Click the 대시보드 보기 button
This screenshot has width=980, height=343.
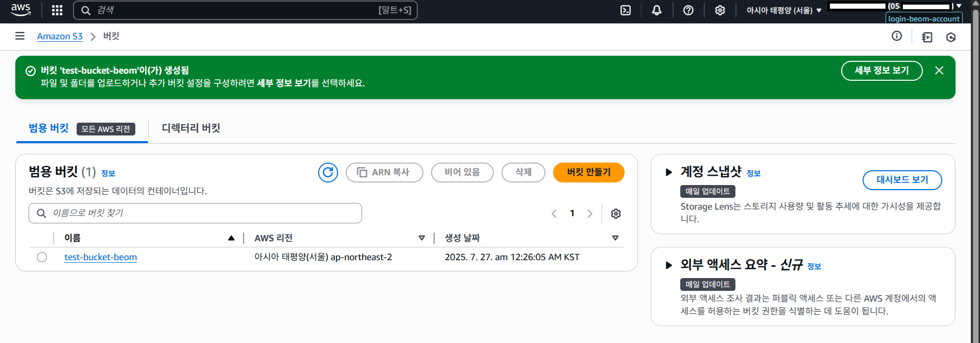902,180
